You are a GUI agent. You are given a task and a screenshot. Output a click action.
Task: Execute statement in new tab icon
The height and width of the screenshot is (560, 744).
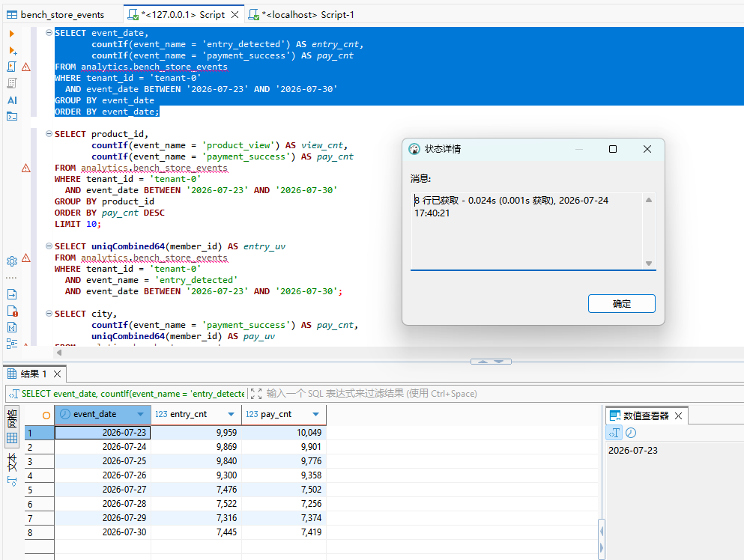pyautogui.click(x=12, y=50)
